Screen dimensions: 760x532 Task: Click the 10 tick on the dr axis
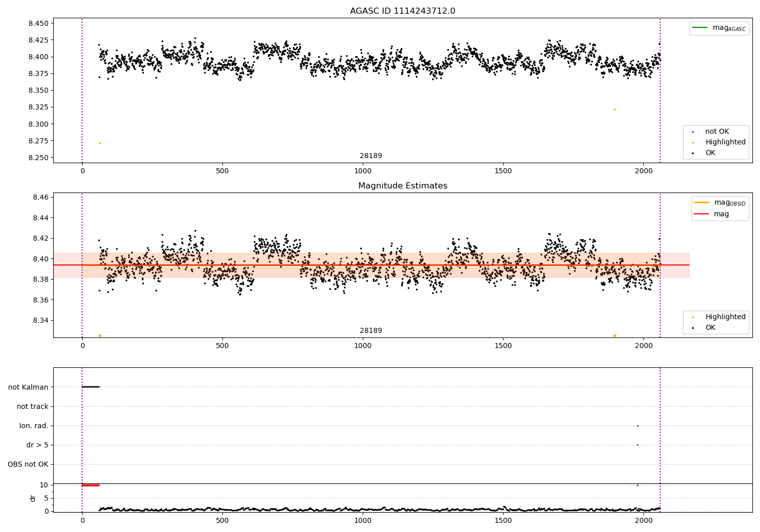coord(44,485)
